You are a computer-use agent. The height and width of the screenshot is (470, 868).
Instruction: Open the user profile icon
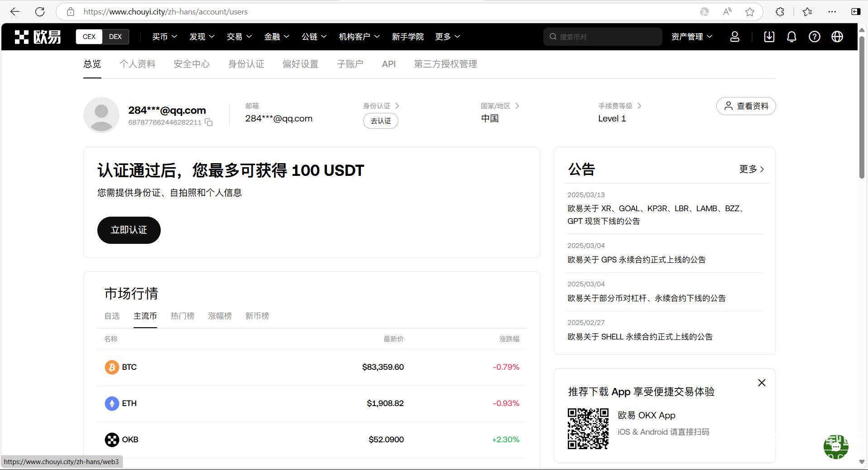click(x=734, y=37)
